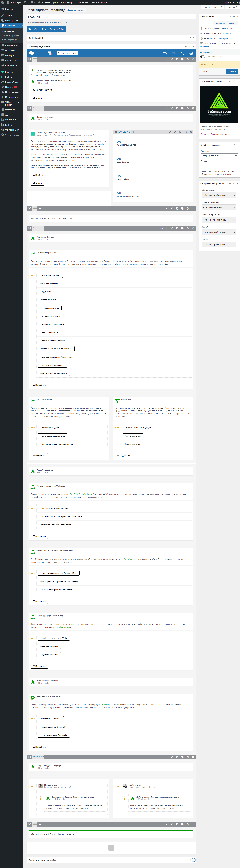Viewport: 240px width, 868px height.
Task: Toggle the Lock Modified Date switch
Action: point(203,57)
